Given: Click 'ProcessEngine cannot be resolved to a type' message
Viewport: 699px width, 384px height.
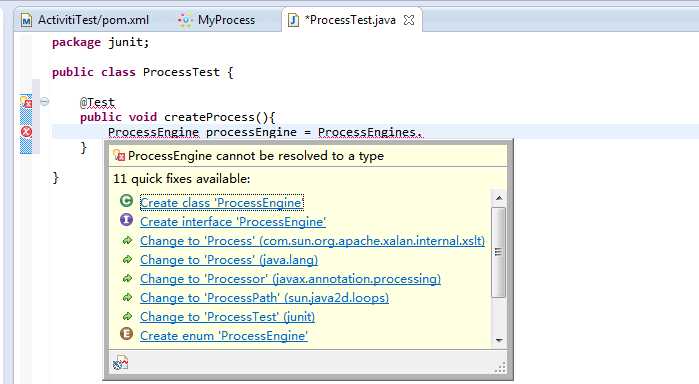Looking at the screenshot, I should 256,156.
